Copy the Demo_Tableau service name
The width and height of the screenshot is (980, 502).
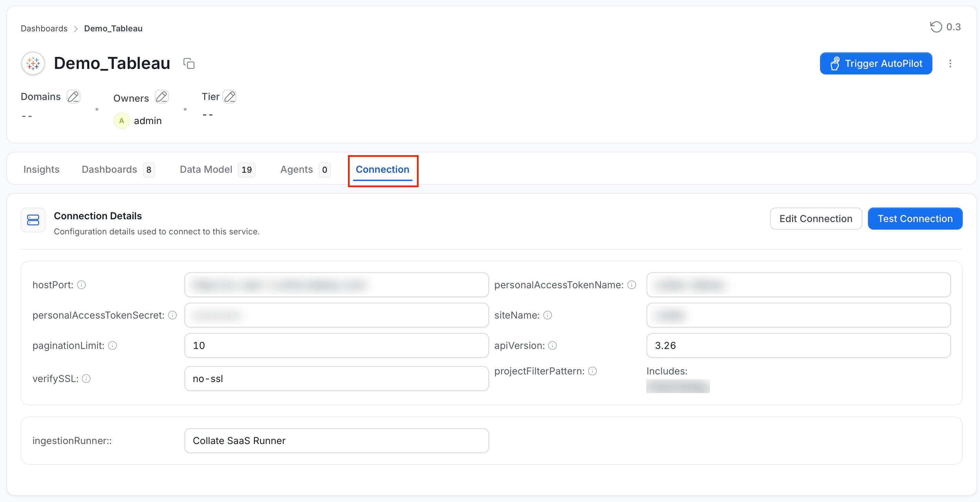click(189, 63)
